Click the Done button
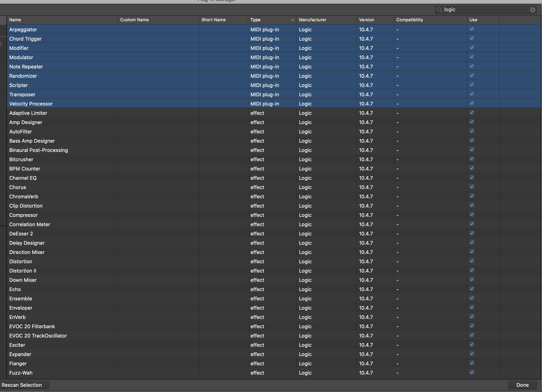The image size is (542, 392). tap(522, 385)
